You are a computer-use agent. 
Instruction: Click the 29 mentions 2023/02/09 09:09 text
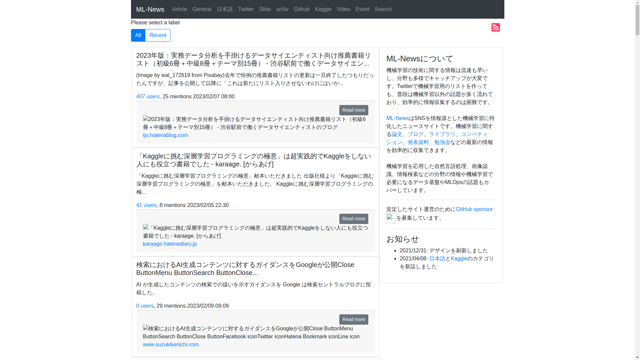pos(193,306)
